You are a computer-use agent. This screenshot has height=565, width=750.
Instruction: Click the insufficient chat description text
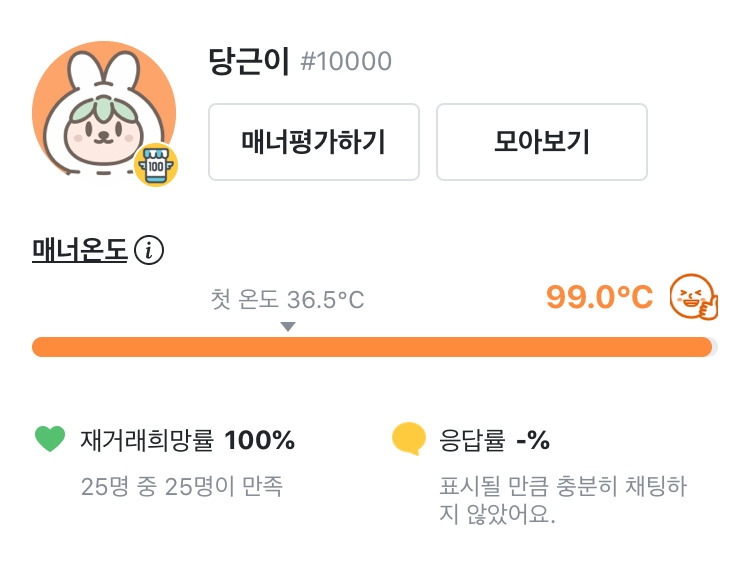564,501
